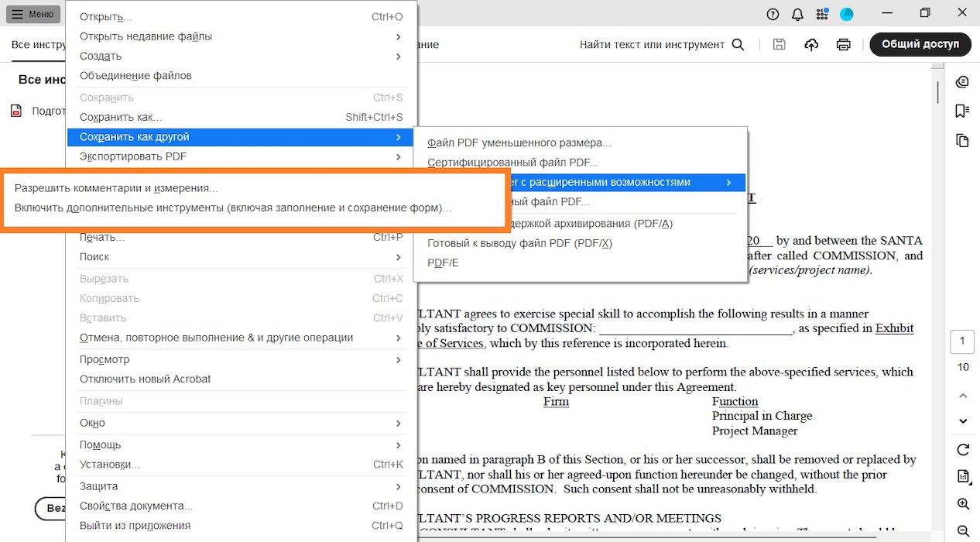Viewport: 980px width, 542px height.
Task: Select Отключить новый Acrobat
Action: click(242, 379)
